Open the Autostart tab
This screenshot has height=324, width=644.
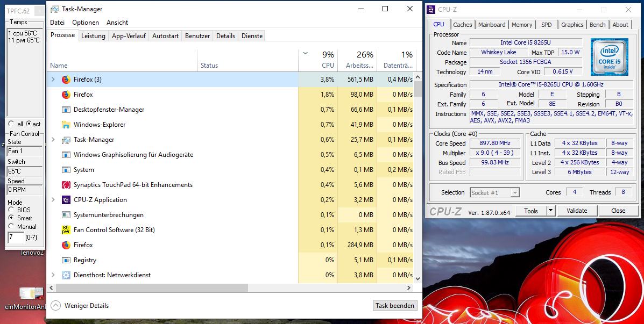[166, 36]
